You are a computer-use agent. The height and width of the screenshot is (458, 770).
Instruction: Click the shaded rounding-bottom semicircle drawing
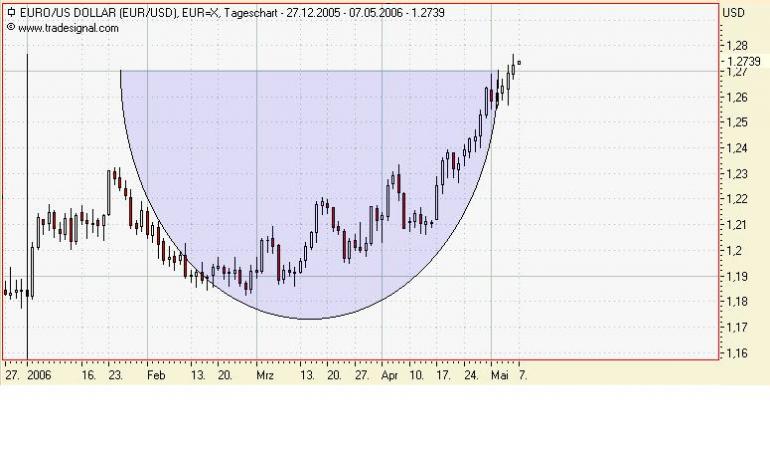(309, 196)
